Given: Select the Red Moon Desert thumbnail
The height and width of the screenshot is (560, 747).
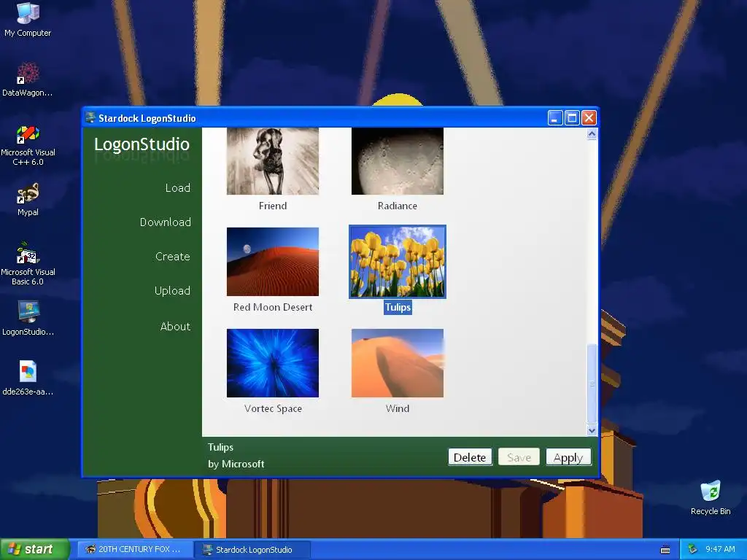Looking at the screenshot, I should (273, 262).
